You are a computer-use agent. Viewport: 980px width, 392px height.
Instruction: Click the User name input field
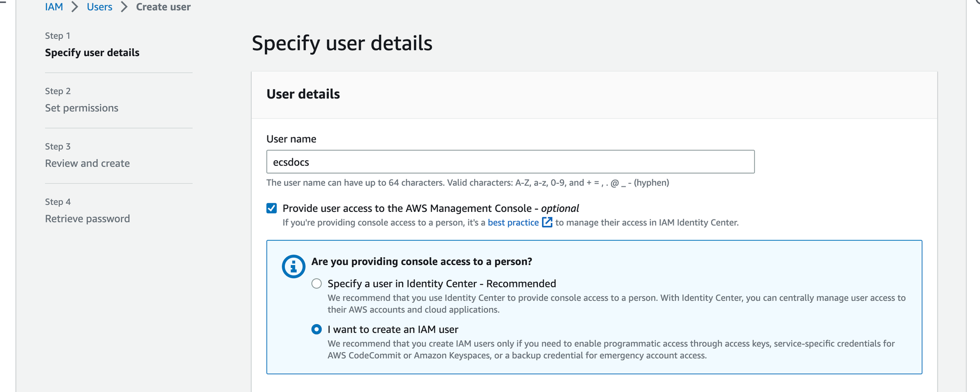(510, 162)
